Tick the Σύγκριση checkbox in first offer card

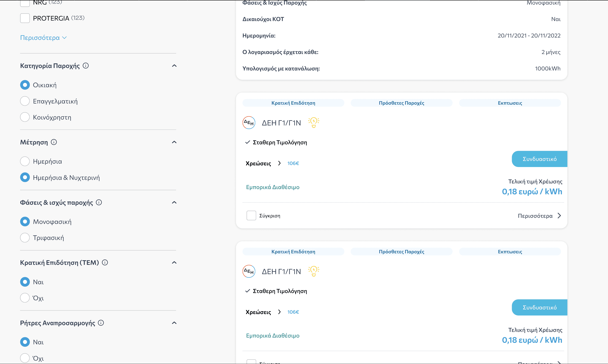[x=251, y=216]
